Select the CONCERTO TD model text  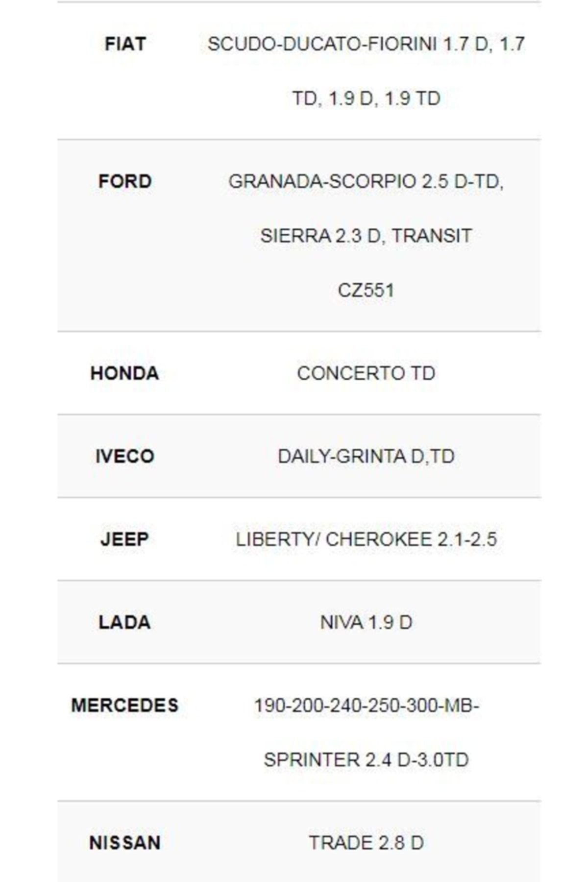pos(366,373)
